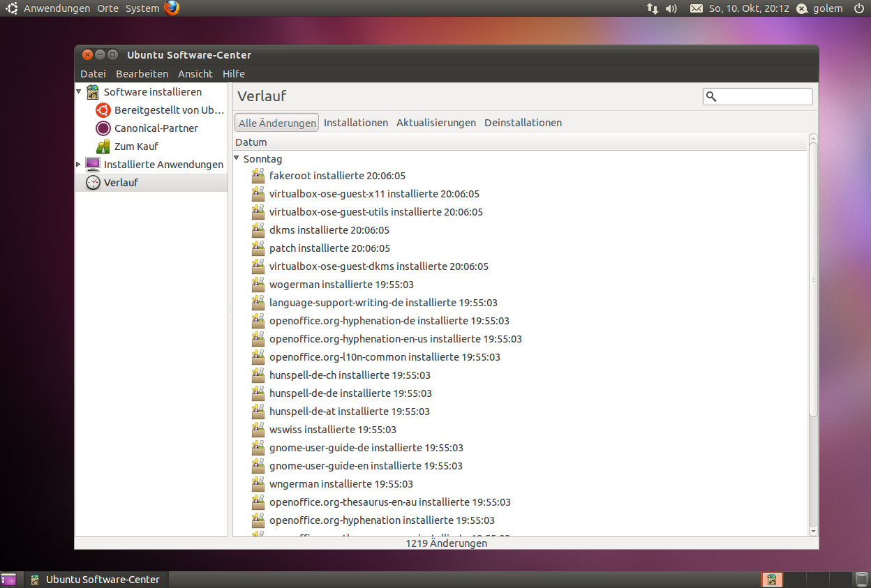Click the package icon beside wogerman entry
Screen dimensions: 871x588
[x=258, y=284]
